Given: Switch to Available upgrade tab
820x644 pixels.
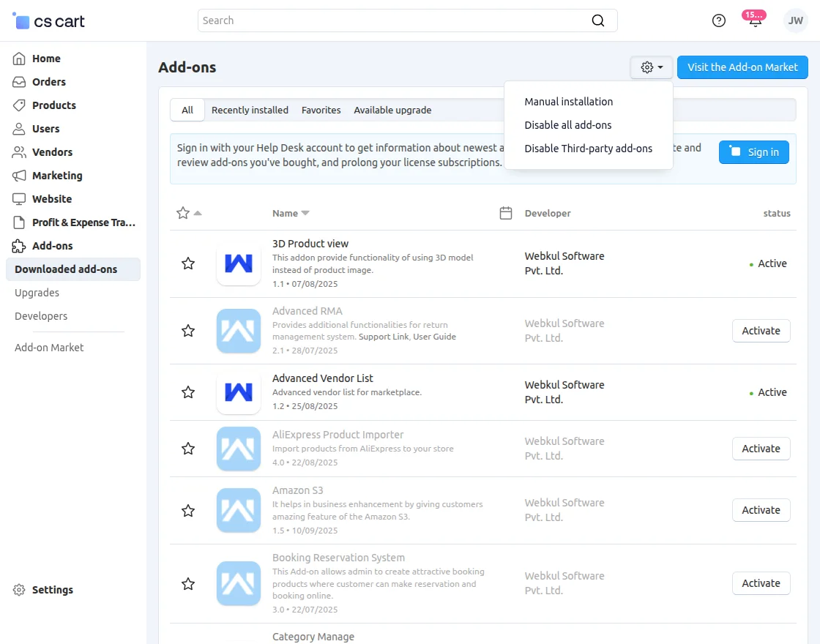Looking at the screenshot, I should coord(392,111).
